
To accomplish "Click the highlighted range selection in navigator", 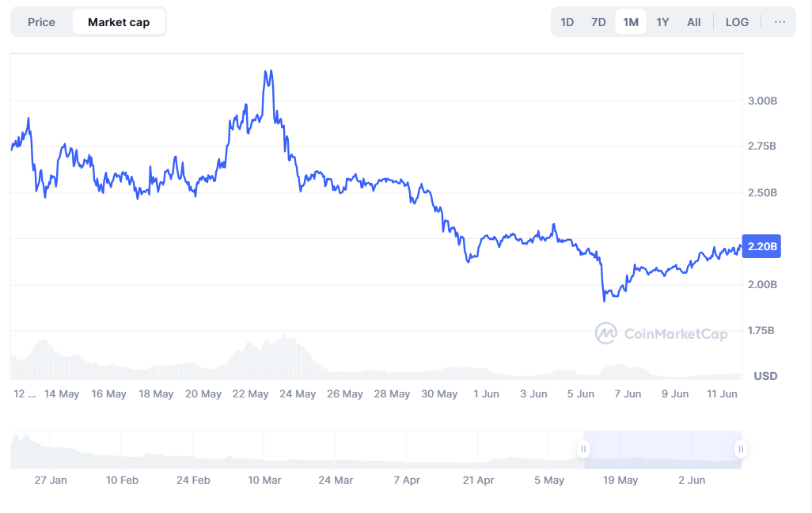I will coord(662,450).
